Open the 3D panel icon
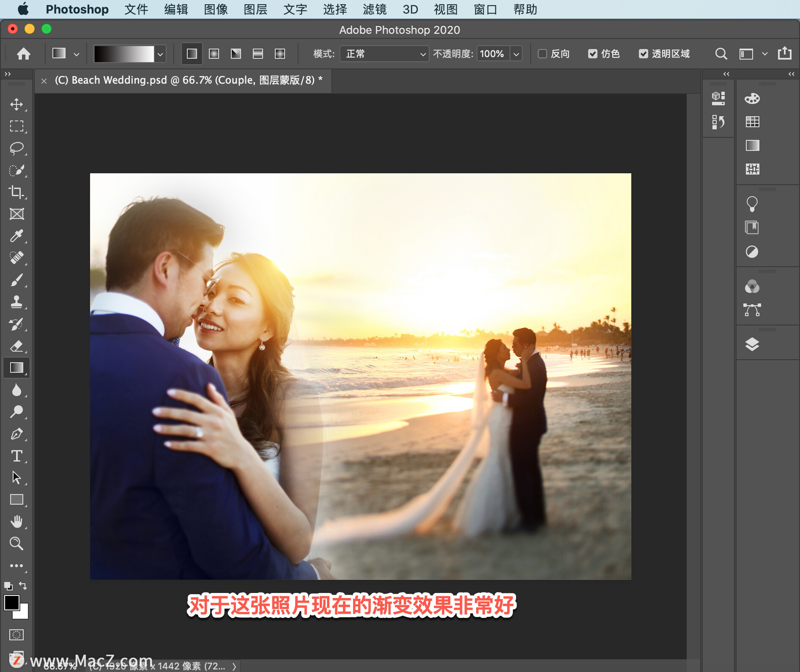 [718, 98]
